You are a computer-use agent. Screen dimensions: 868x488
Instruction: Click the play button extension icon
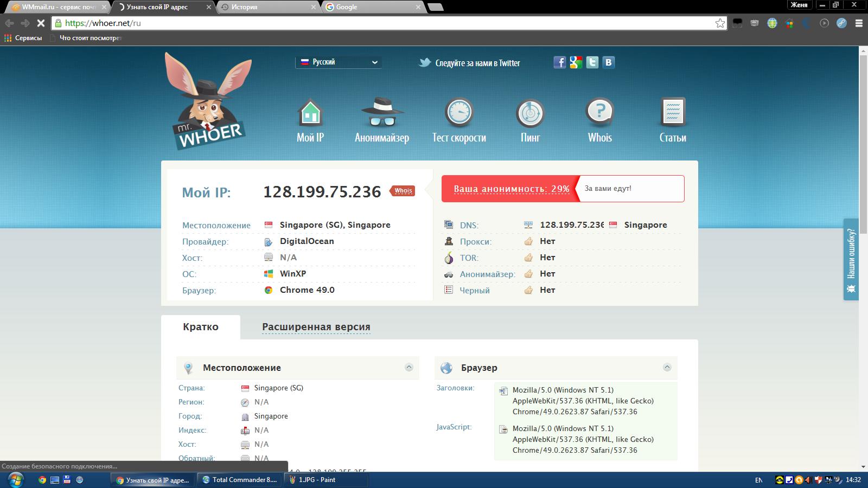(824, 23)
